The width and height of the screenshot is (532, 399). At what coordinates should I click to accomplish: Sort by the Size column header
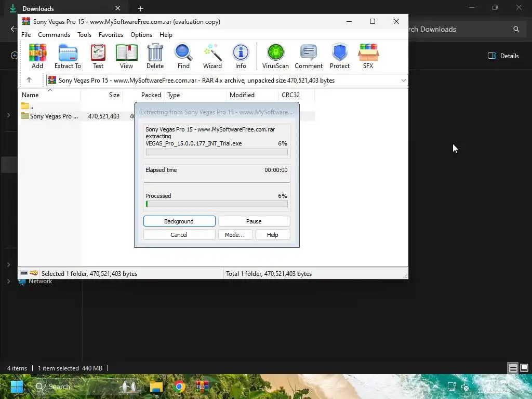102,95
